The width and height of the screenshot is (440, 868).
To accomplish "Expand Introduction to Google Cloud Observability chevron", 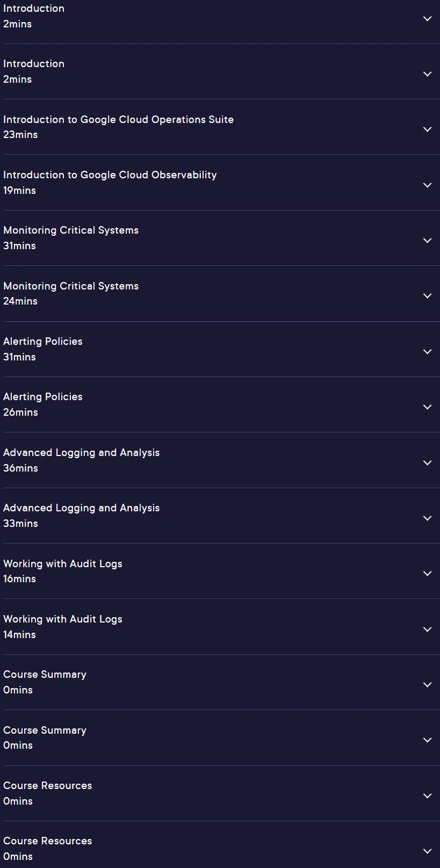I will [427, 185].
